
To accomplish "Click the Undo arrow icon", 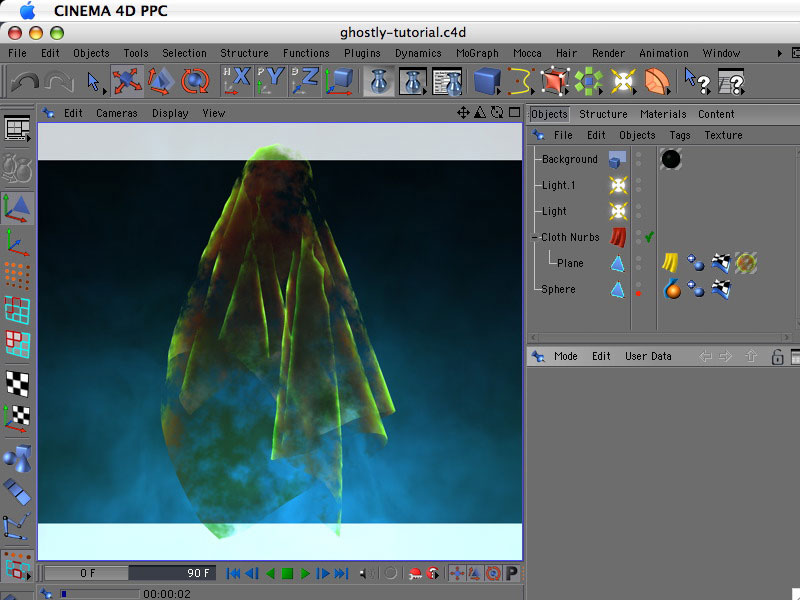I will pyautogui.click(x=24, y=81).
